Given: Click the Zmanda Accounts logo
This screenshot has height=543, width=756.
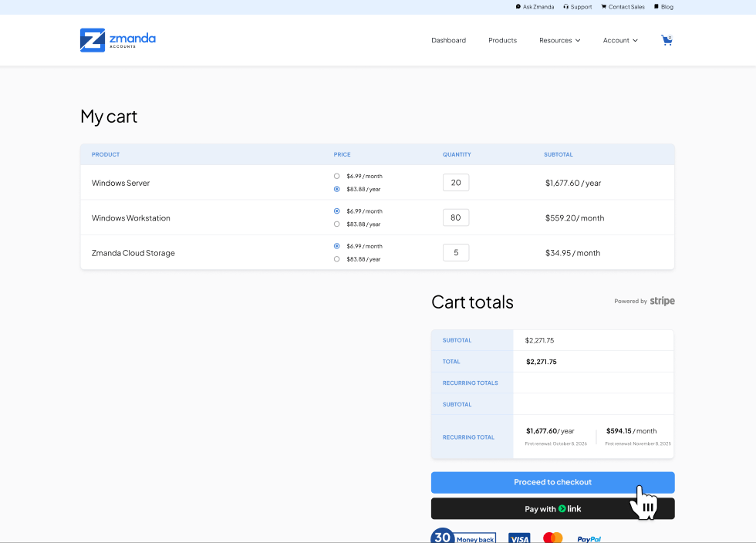Looking at the screenshot, I should [x=118, y=40].
